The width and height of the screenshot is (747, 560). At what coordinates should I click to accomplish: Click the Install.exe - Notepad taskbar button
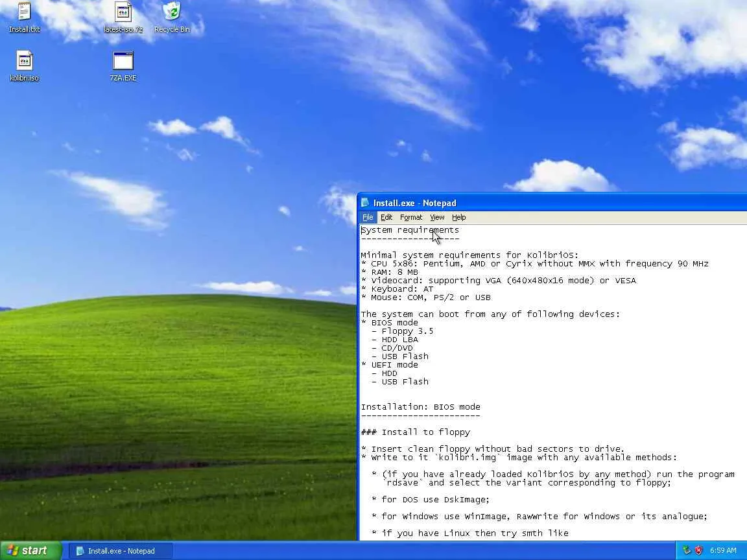click(121, 551)
